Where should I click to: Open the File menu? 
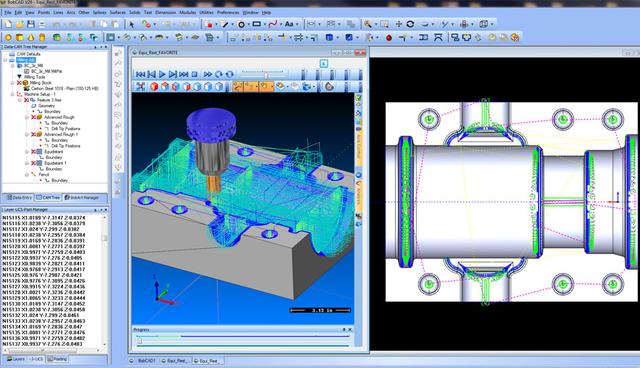[x=8, y=13]
